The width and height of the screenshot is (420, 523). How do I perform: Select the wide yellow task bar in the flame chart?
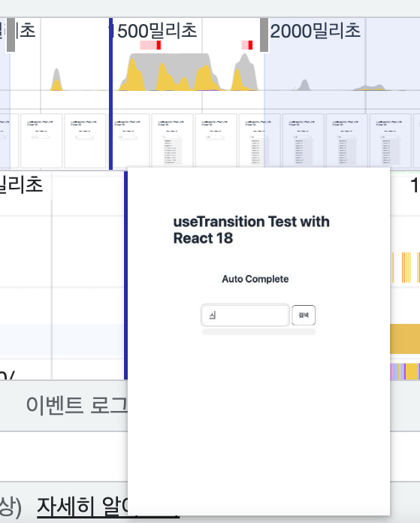point(405,339)
